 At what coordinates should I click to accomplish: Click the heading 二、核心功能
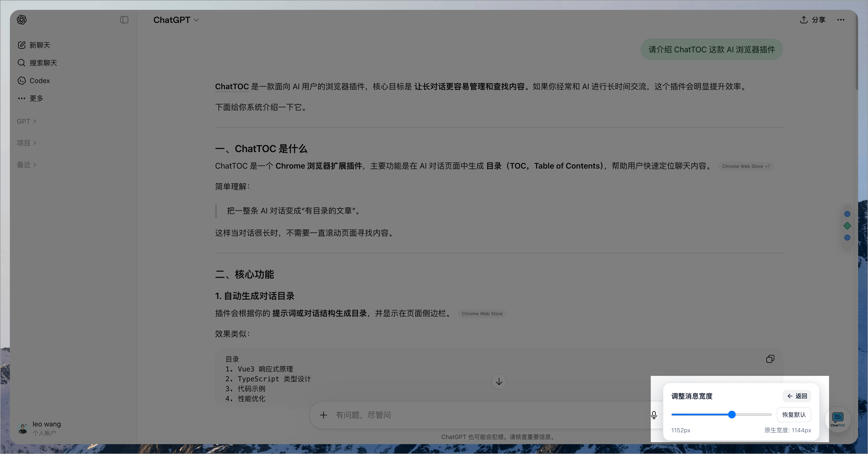click(244, 274)
